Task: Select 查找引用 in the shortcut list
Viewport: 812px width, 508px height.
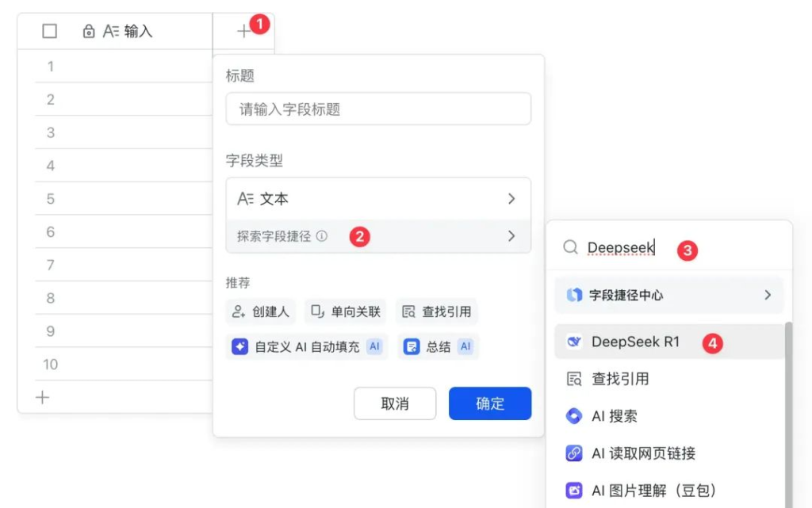Action: tap(620, 380)
